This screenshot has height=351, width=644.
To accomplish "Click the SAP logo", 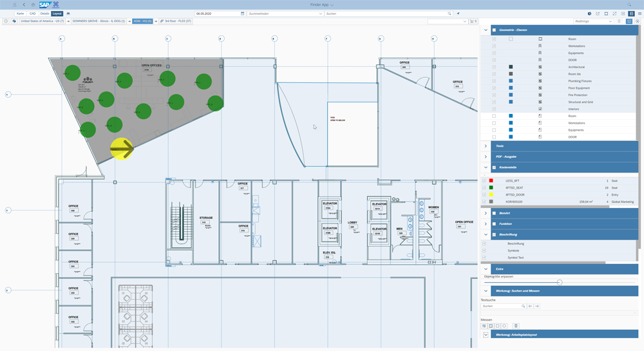I will click(44, 5).
